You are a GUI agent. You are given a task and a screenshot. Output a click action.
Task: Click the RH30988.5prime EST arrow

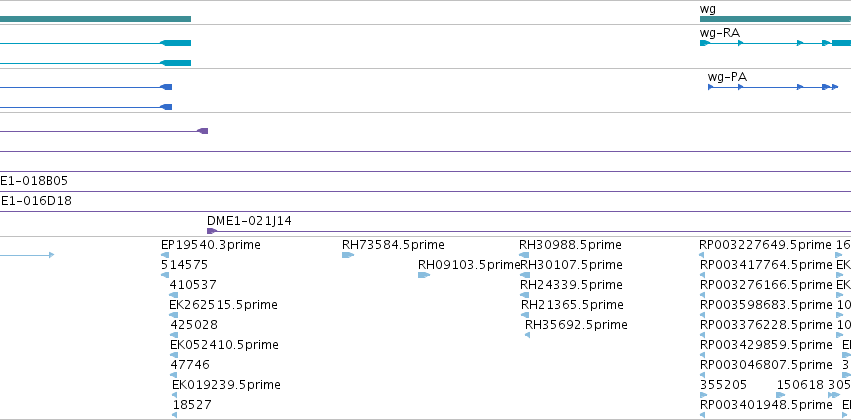click(524, 255)
